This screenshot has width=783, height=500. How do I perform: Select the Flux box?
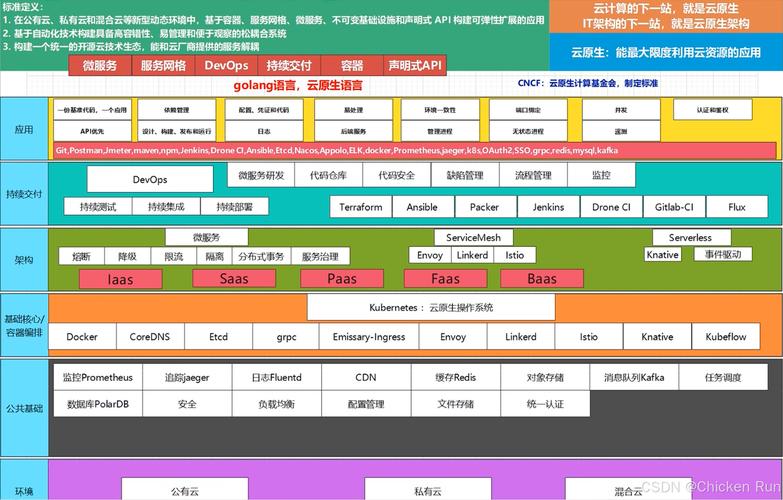point(737,207)
